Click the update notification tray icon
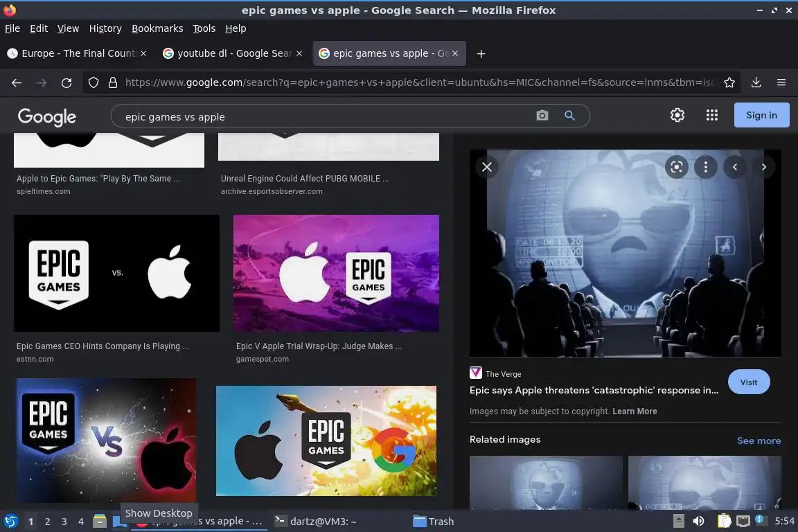The height and width of the screenshot is (532, 798). (x=759, y=520)
